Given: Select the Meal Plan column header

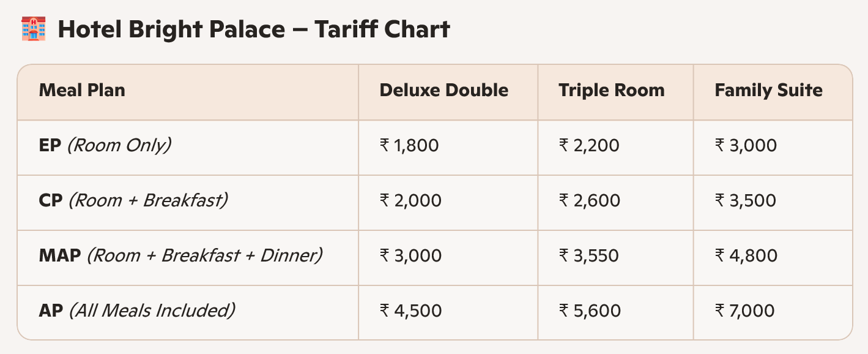Looking at the screenshot, I should pos(82,91).
